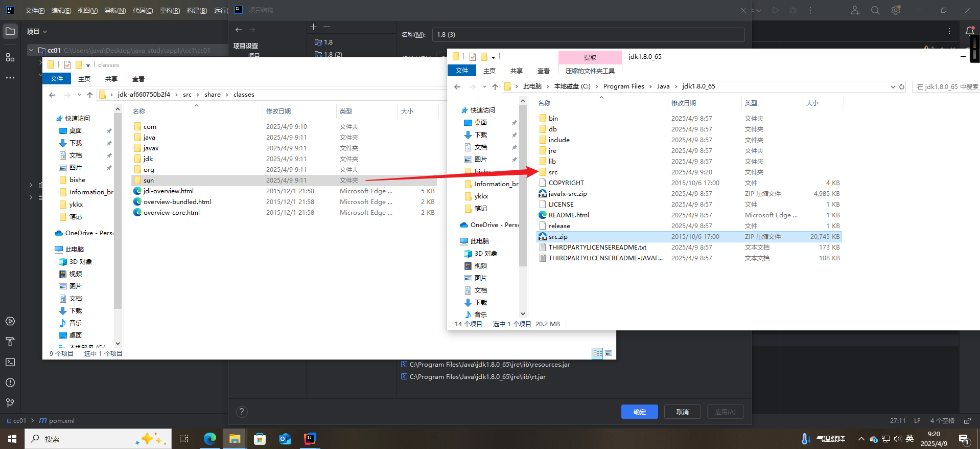Open the Structure tool window icon

[10, 57]
